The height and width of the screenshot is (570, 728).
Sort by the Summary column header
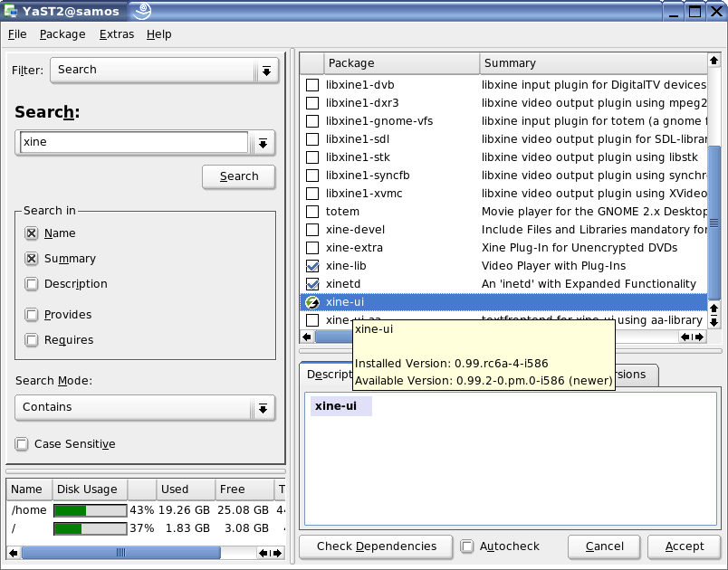point(593,63)
